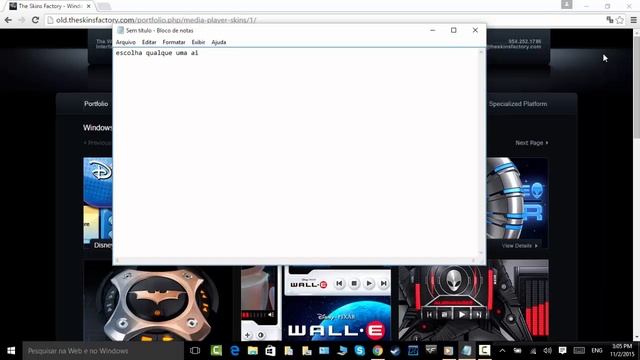Reload the browser page
Screen dimensions: 640x360
coord(35,20)
